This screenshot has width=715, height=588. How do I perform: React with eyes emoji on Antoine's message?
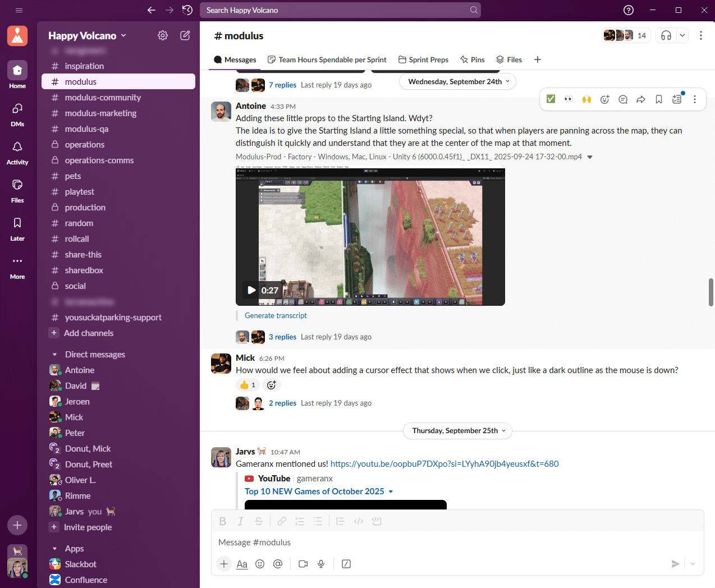[569, 99]
